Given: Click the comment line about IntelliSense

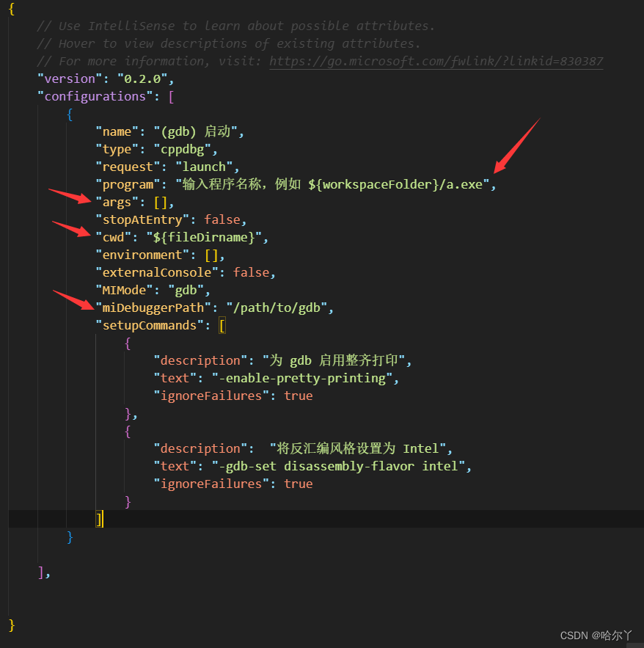Looking at the screenshot, I should point(235,26).
